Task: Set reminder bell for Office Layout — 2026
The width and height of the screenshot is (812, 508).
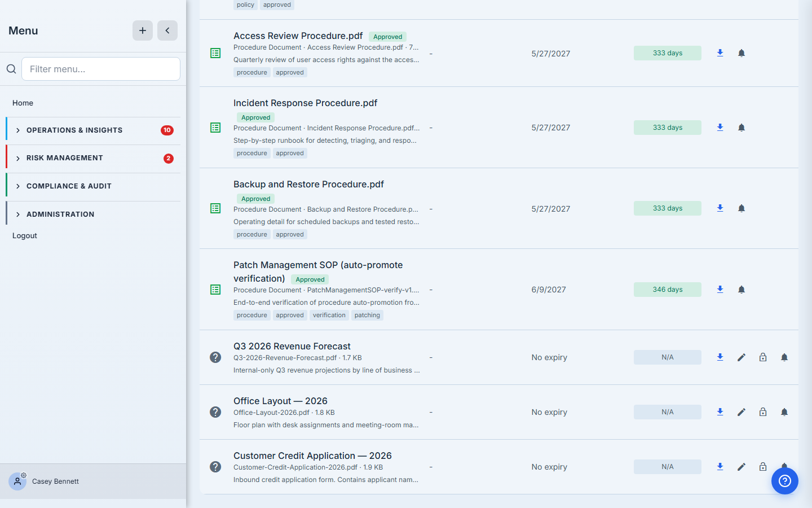Action: (x=784, y=412)
